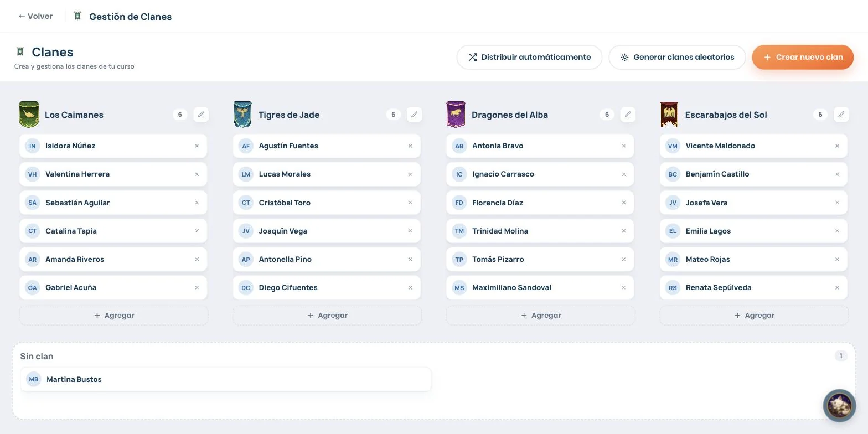Viewport: 868px width, 434px height.
Task: Select Florencia Díaz's member card
Action: (x=540, y=203)
